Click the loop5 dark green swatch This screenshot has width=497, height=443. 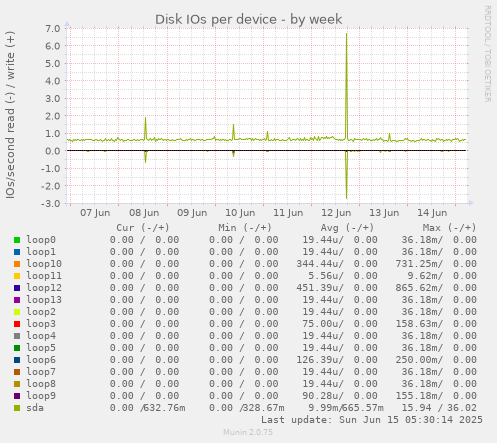17,348
